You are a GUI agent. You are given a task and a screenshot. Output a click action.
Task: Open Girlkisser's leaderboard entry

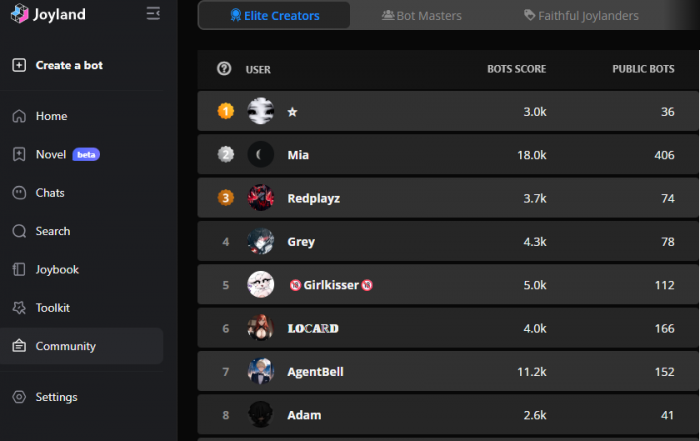pos(447,285)
